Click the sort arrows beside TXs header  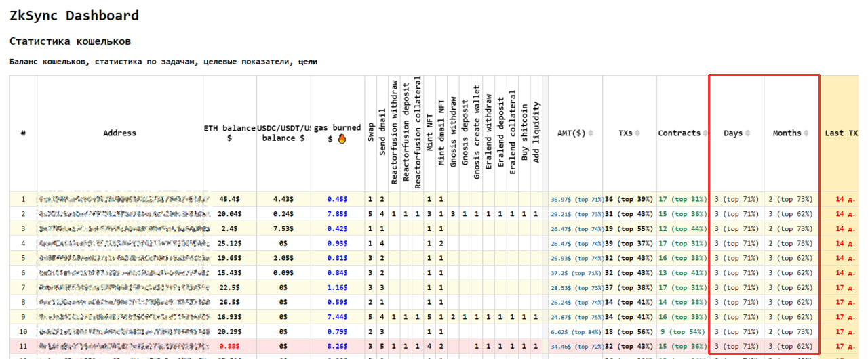[639, 133]
